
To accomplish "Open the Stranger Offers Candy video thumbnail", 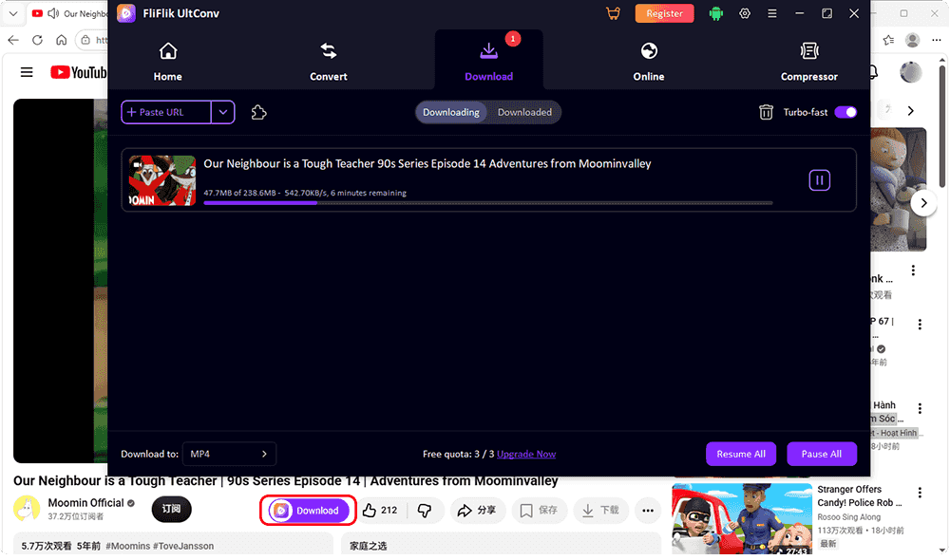I will [742, 519].
